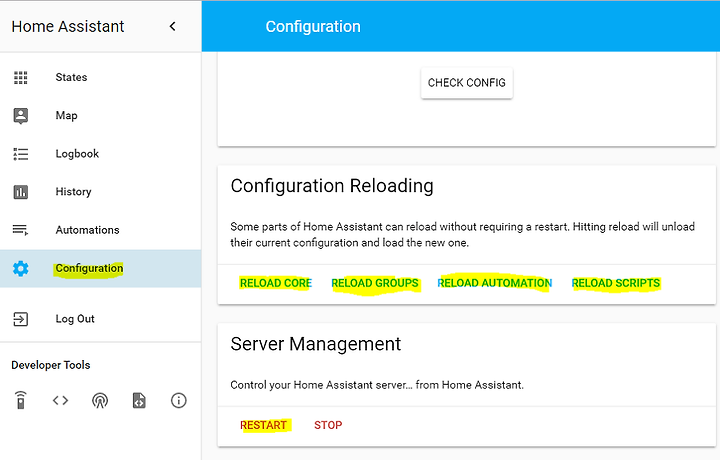Select Configuration sidebar label

pyautogui.click(x=89, y=268)
